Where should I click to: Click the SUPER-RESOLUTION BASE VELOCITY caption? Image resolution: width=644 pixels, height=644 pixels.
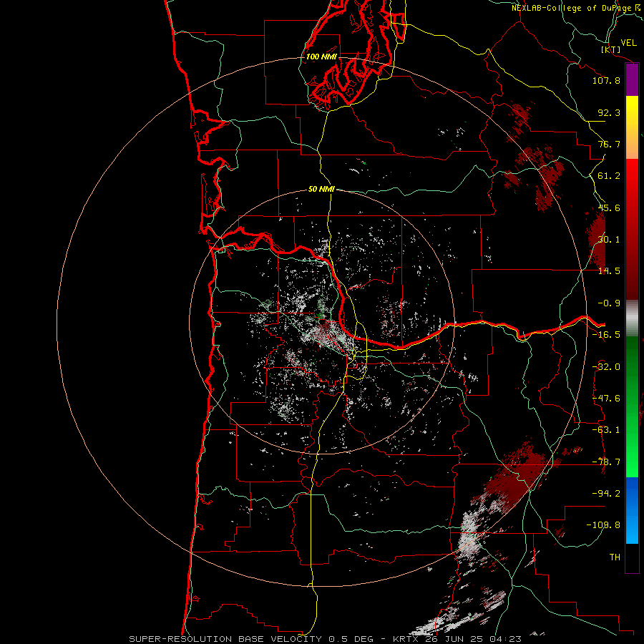(x=227, y=639)
